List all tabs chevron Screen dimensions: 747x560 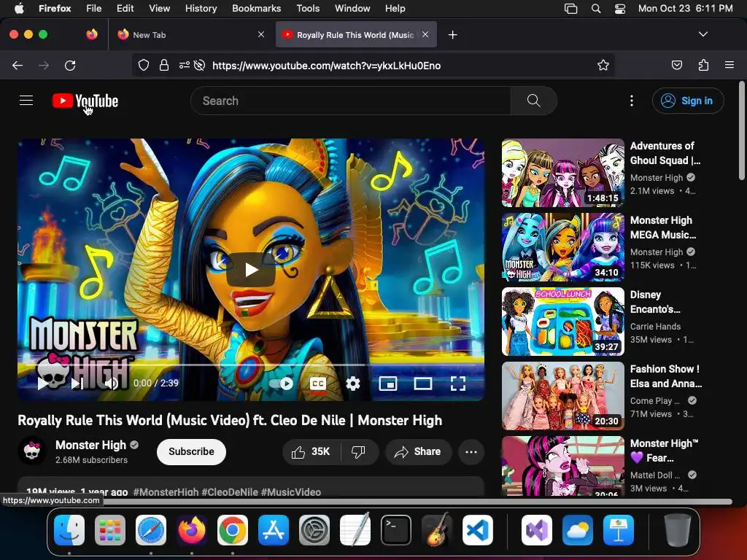pyautogui.click(x=703, y=34)
